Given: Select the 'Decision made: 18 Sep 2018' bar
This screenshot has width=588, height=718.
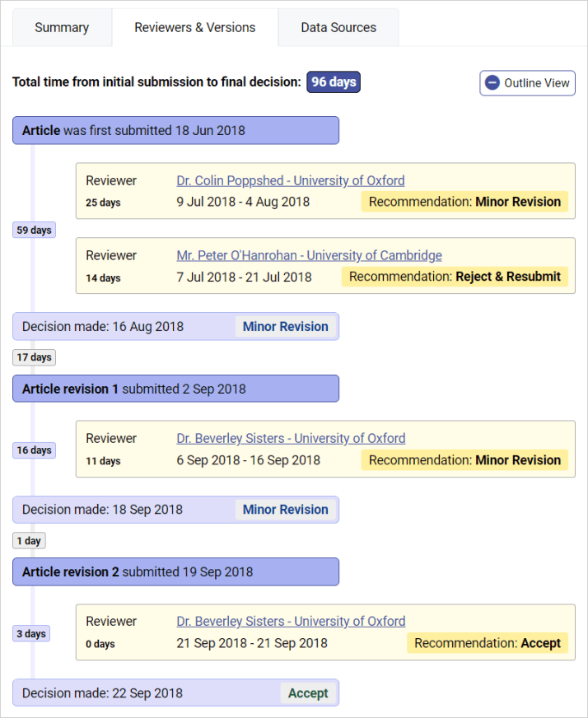Looking at the screenshot, I should (x=175, y=510).
